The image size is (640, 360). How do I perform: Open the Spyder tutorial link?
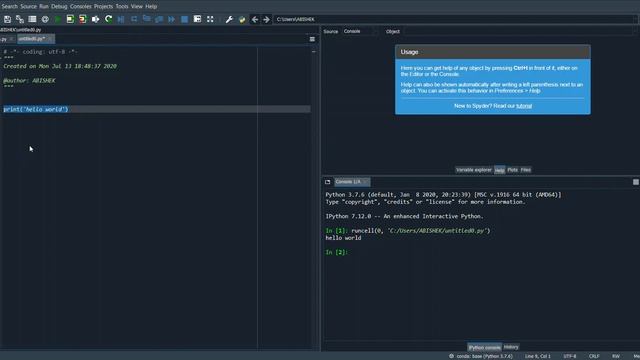point(524,106)
